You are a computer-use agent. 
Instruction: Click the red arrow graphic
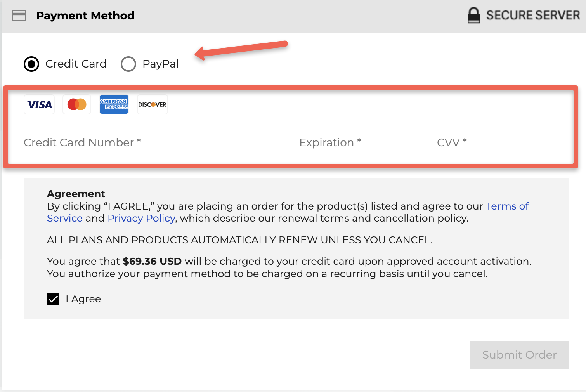(x=241, y=50)
